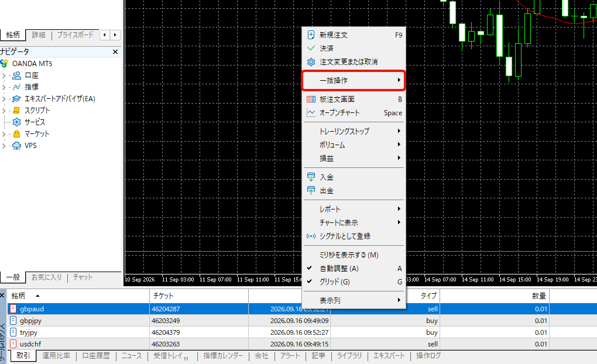Click the red sell icon on gbpaud row
597x364 pixels.
(x=13, y=309)
